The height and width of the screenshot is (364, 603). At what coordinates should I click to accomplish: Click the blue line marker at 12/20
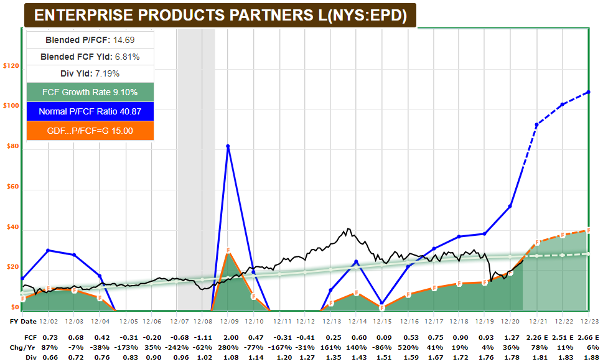(510, 206)
